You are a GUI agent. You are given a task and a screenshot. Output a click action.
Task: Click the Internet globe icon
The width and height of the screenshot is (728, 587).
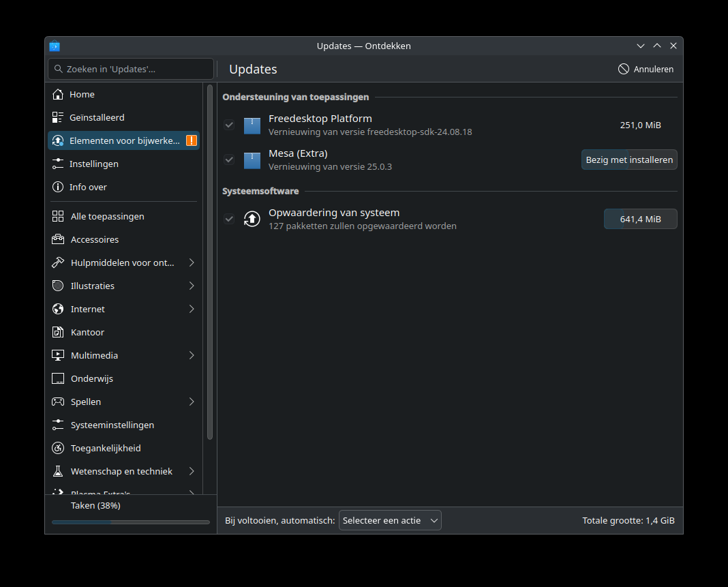(x=57, y=310)
